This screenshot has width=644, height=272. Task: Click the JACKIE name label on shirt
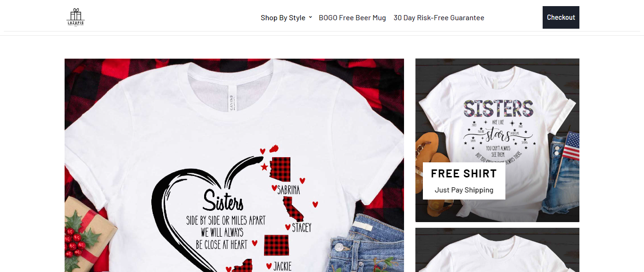click(x=282, y=266)
